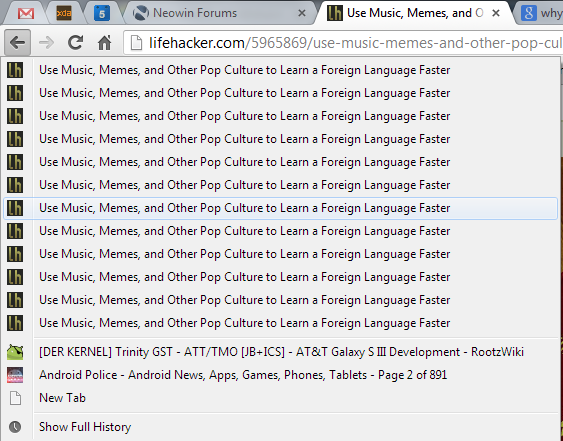Go to the Home page icon
563x441 pixels.
(104, 43)
